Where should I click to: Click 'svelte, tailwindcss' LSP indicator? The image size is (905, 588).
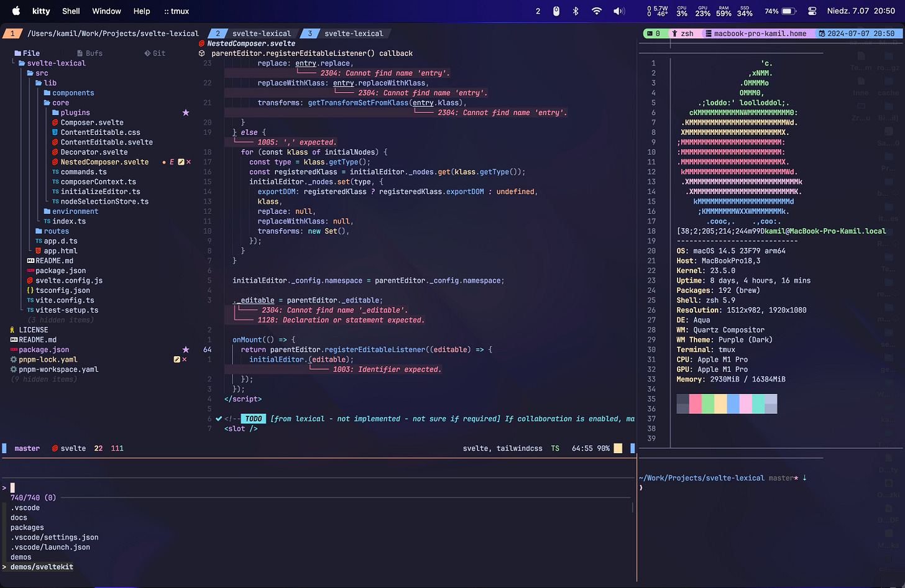click(x=503, y=448)
